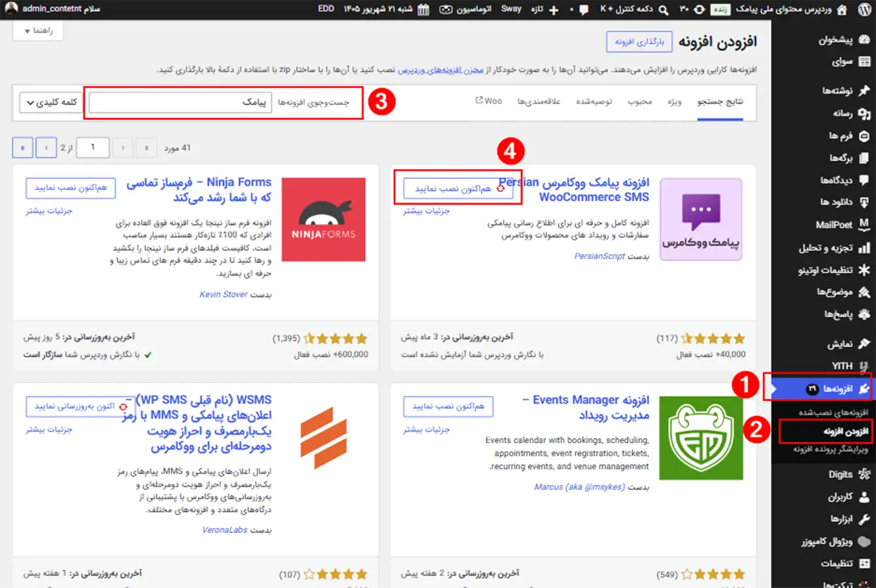Open author link VeronaLabs
This screenshot has height=588, width=876.
tap(225, 530)
